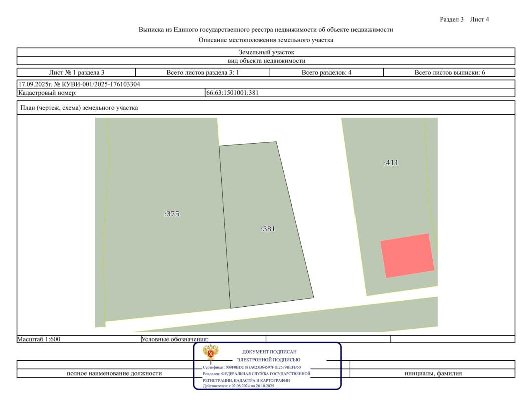Click the cadastral number 66:63:1501001:381 cell
532x411 pixels.
(232, 93)
